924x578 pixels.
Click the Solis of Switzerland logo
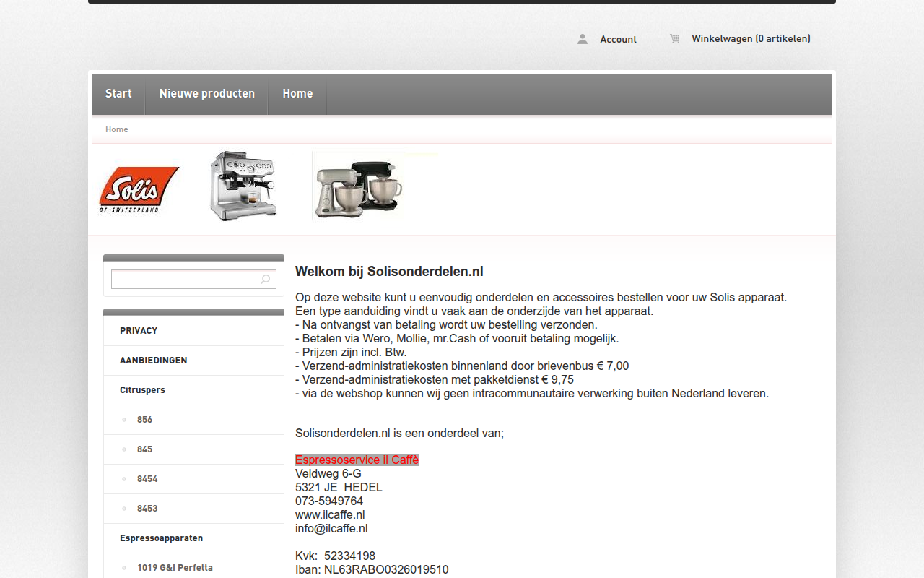tap(139, 189)
